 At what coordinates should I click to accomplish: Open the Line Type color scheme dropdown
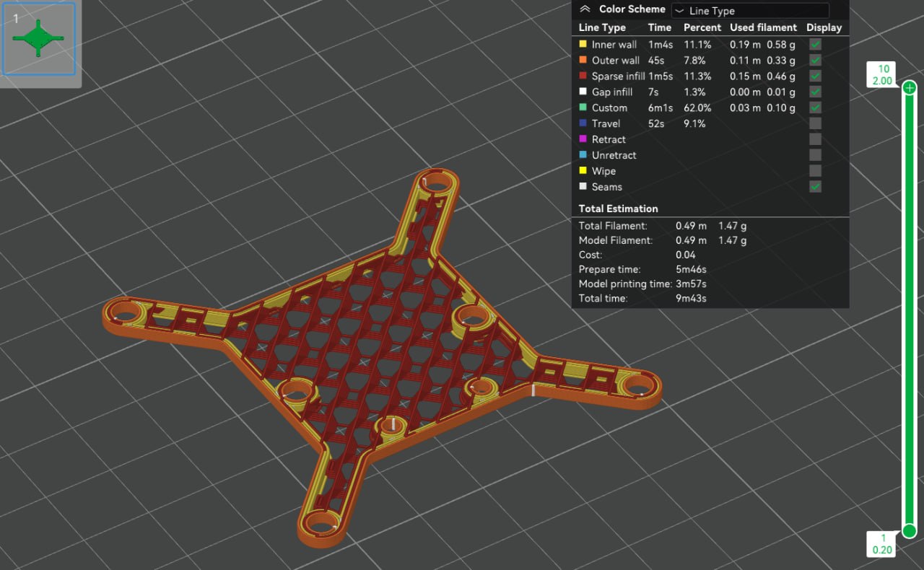tap(750, 11)
